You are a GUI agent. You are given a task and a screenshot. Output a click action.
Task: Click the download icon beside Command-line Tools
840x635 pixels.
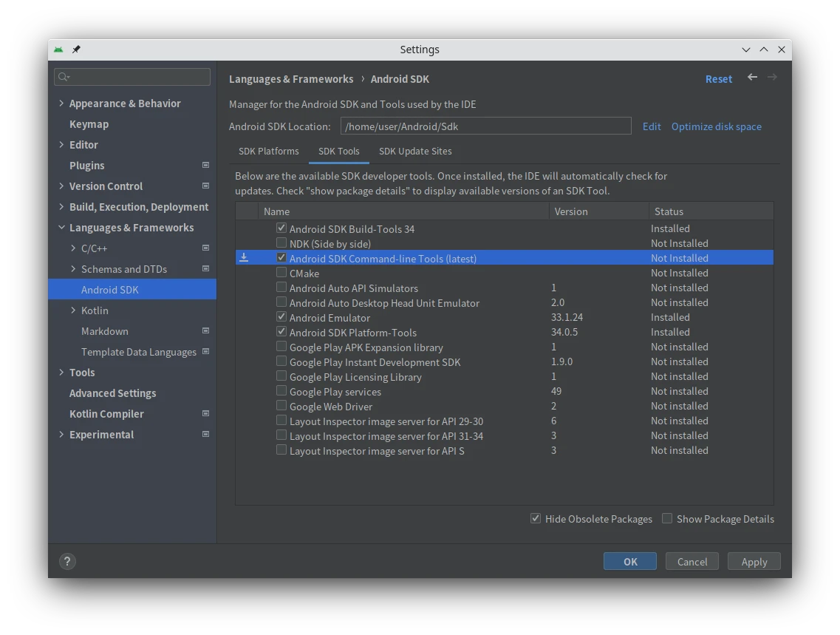point(244,258)
